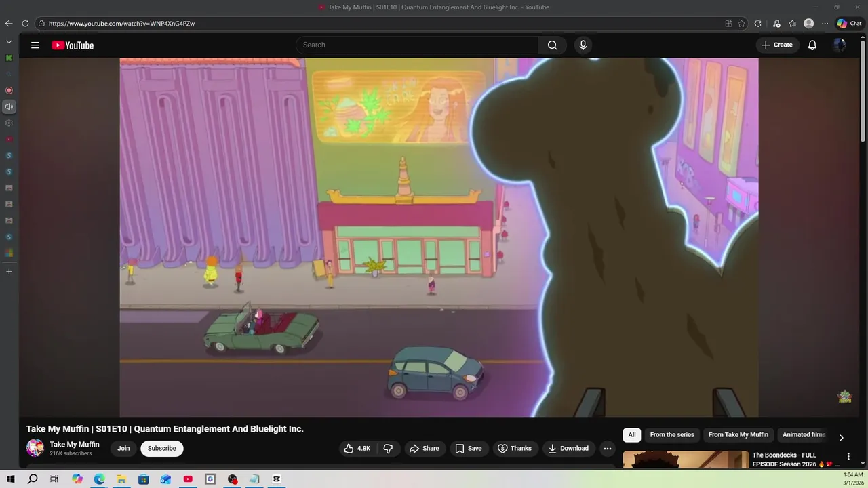The image size is (868, 488).
Task: Open more actions ellipsis under video
Action: tap(608, 449)
